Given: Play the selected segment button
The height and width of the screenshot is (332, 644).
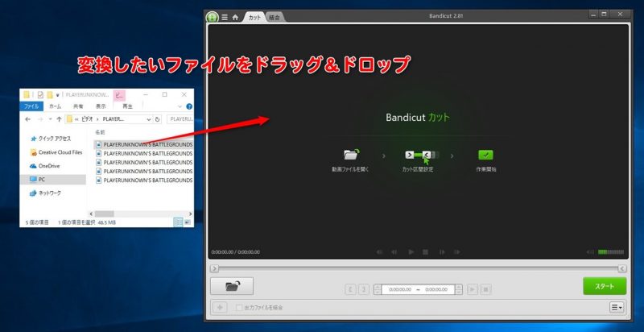Looking at the screenshot, I should (x=473, y=289).
